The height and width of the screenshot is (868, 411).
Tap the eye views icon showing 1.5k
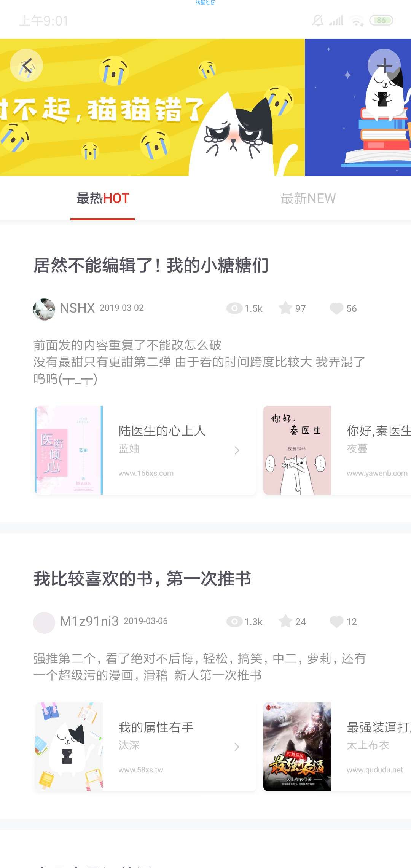(x=234, y=308)
